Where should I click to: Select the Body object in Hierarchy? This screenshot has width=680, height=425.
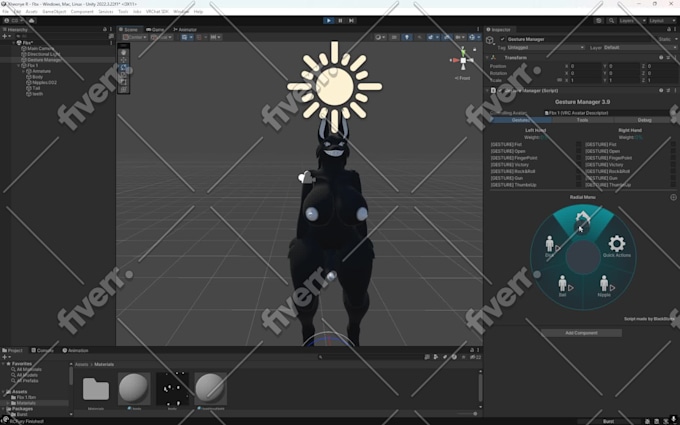(37, 77)
